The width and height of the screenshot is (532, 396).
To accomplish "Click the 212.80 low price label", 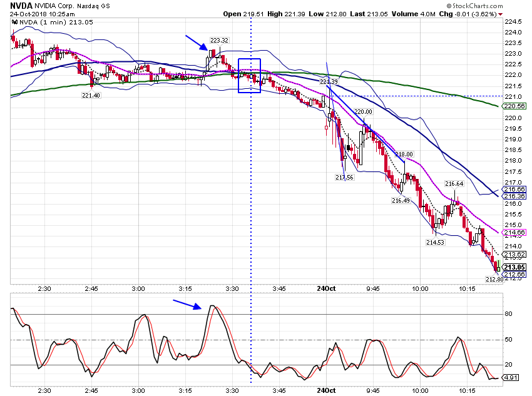I will point(494,280).
